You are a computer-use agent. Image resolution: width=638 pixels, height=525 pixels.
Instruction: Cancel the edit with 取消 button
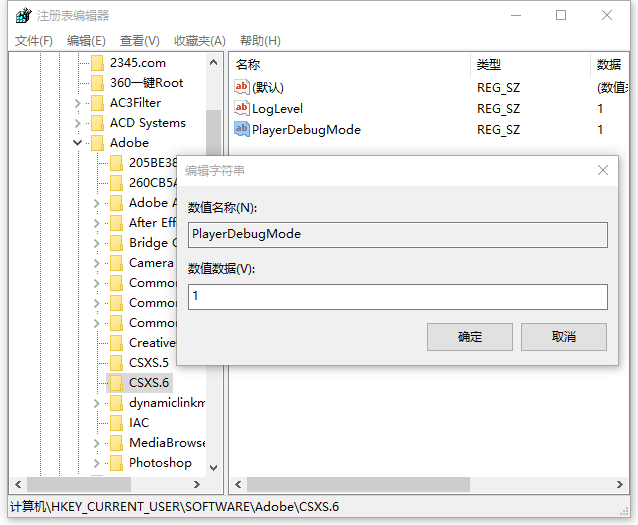coord(564,337)
